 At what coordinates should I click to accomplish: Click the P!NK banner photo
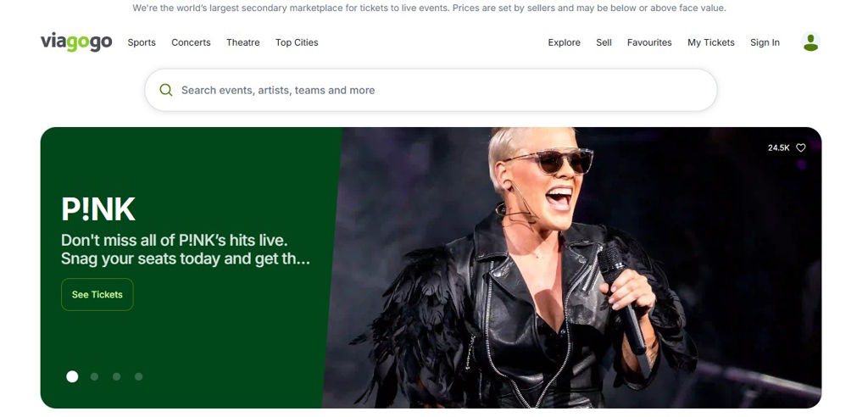573,268
